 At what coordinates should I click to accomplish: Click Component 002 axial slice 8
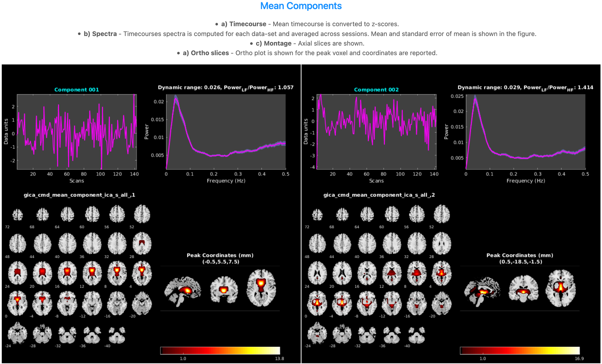[x=417, y=273]
